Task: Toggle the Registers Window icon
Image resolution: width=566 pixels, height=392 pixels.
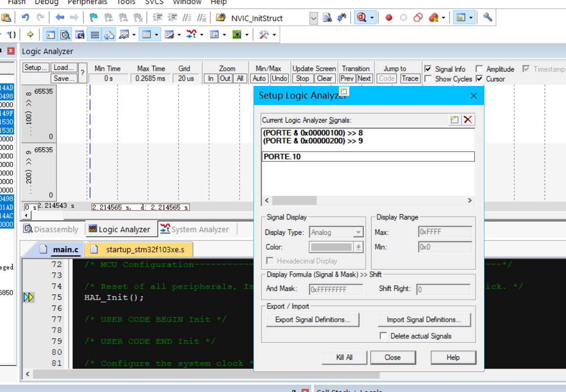Action: (95, 35)
